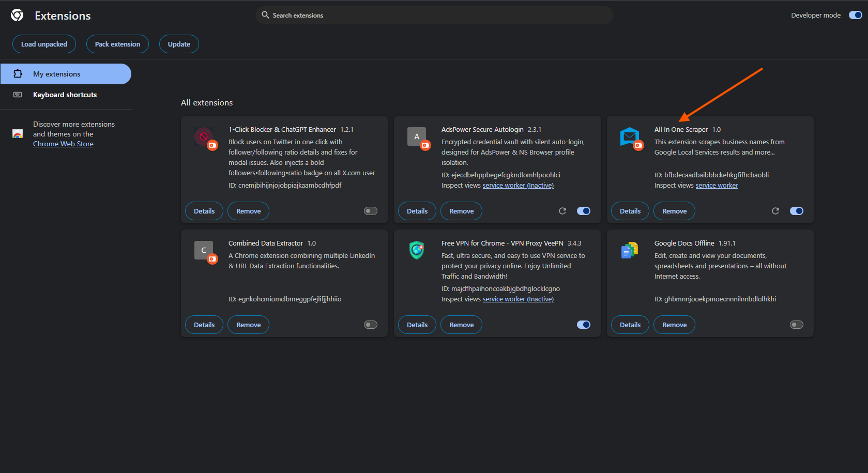Select My extensions in the sidebar

(57, 74)
